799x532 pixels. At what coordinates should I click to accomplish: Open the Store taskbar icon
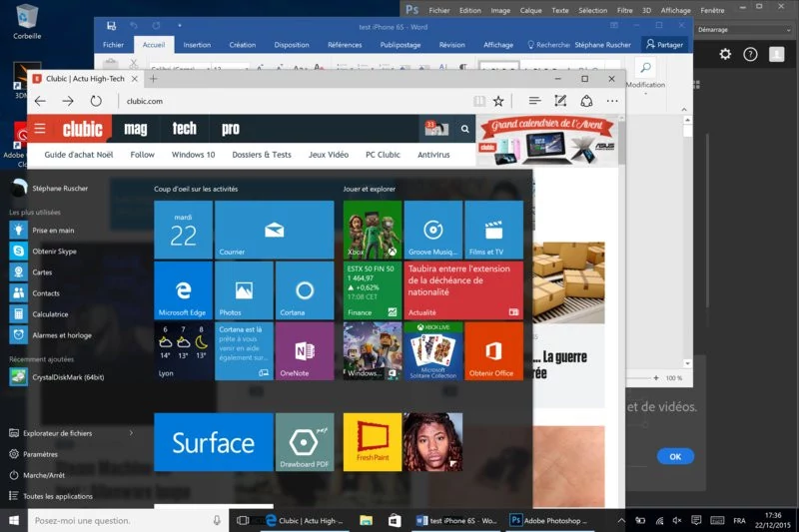(x=395, y=520)
